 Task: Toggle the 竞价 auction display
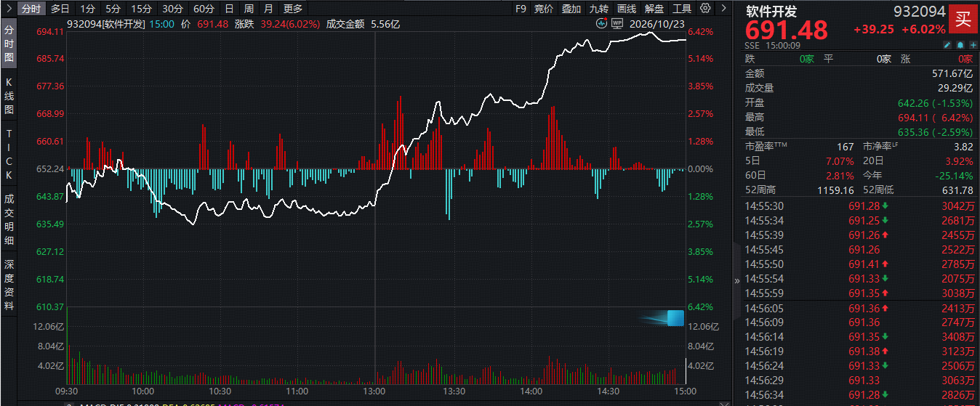click(544, 9)
